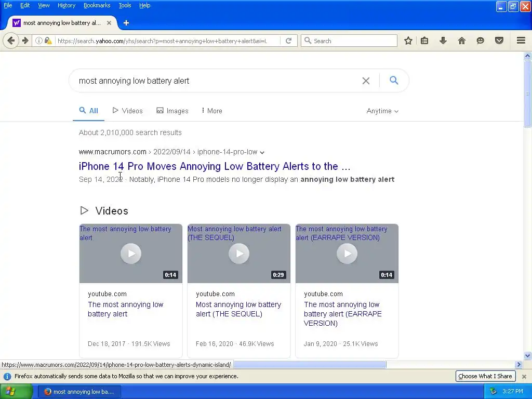Open 'iPhone 14 Pro Moves Annoying Low Battery Alerts' link

point(215,166)
